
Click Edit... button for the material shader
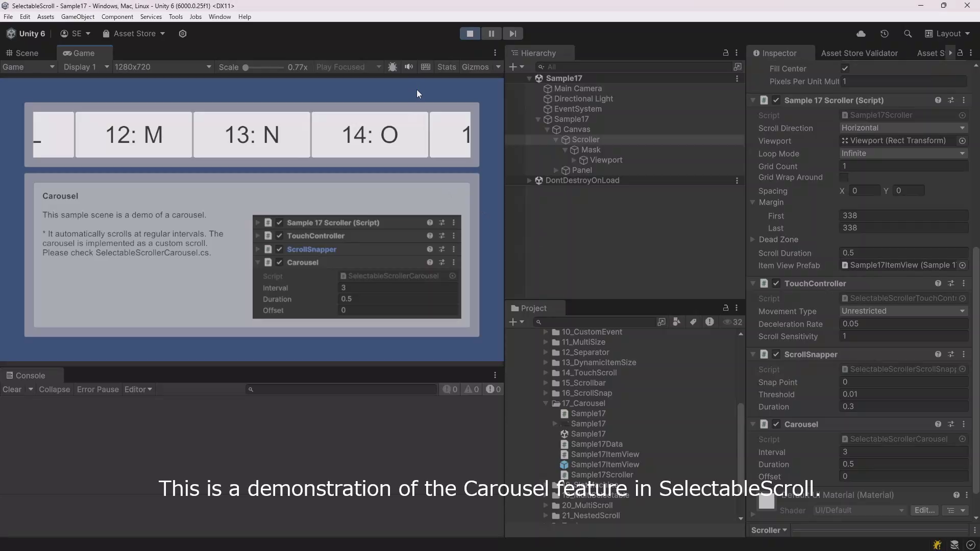coord(924,510)
